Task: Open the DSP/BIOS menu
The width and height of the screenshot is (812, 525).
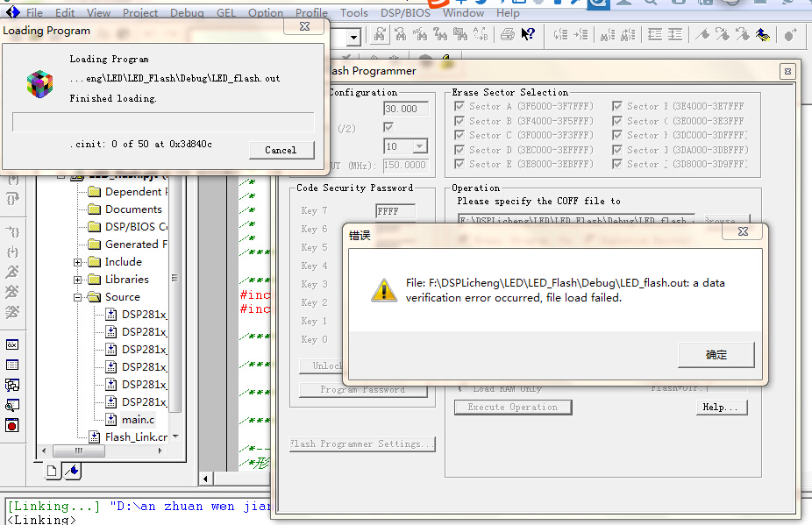Action: 405,12
